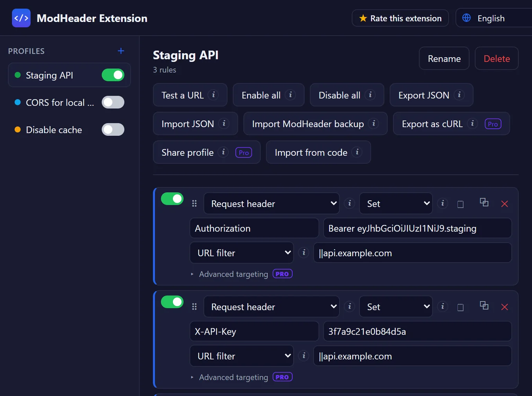Open Request header dropdown of X-API-Key rule
Screen dimensions: 532x396
click(x=271, y=307)
